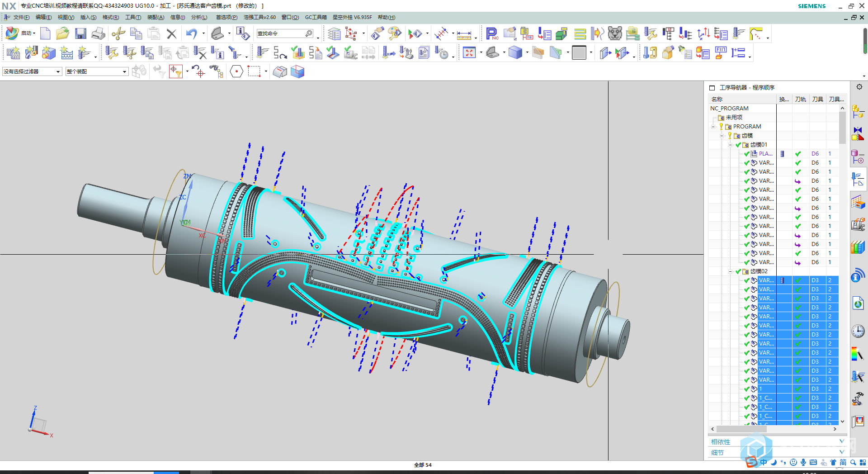Click the navigator horizontal scrollbar

click(774, 429)
